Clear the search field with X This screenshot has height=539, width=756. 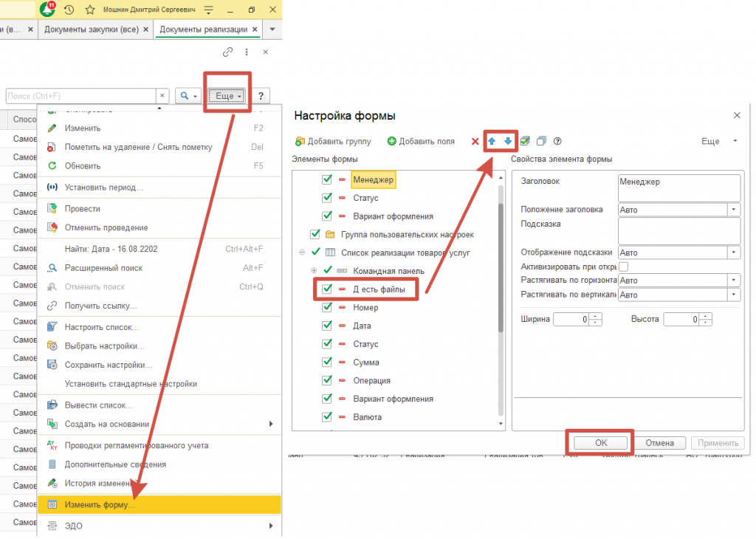(162, 95)
